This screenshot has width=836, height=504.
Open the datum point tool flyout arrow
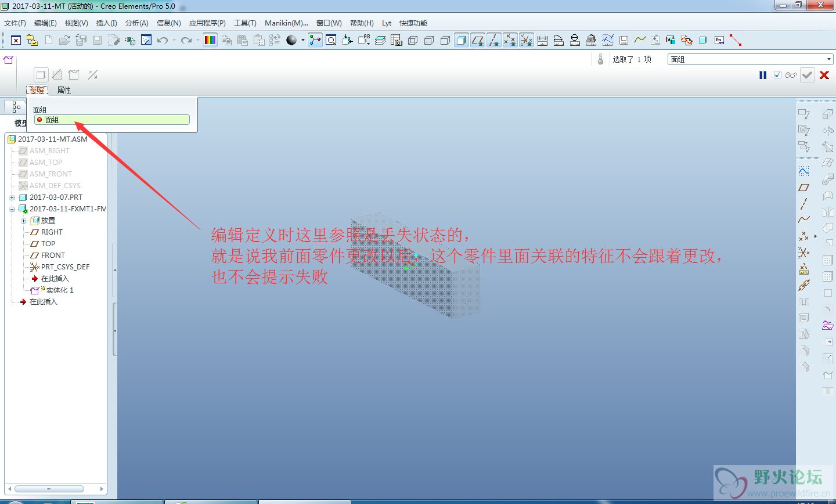[815, 236]
